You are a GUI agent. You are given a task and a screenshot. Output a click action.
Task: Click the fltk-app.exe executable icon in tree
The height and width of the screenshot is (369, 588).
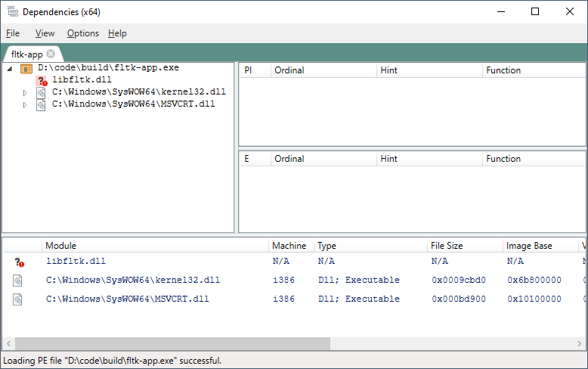tap(26, 68)
